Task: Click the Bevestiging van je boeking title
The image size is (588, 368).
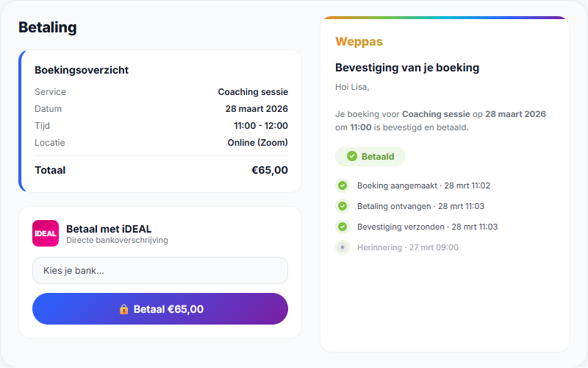Action: point(407,68)
